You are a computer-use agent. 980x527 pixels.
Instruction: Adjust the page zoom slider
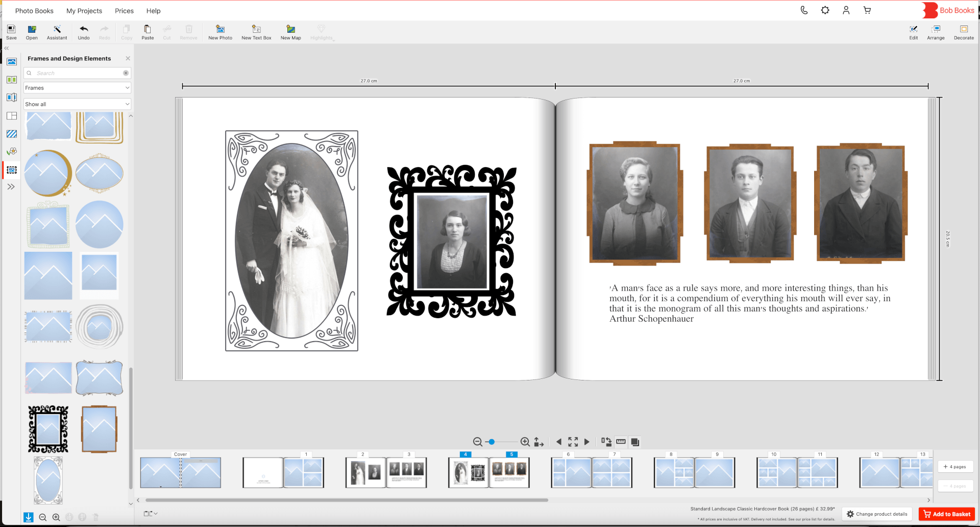click(492, 442)
